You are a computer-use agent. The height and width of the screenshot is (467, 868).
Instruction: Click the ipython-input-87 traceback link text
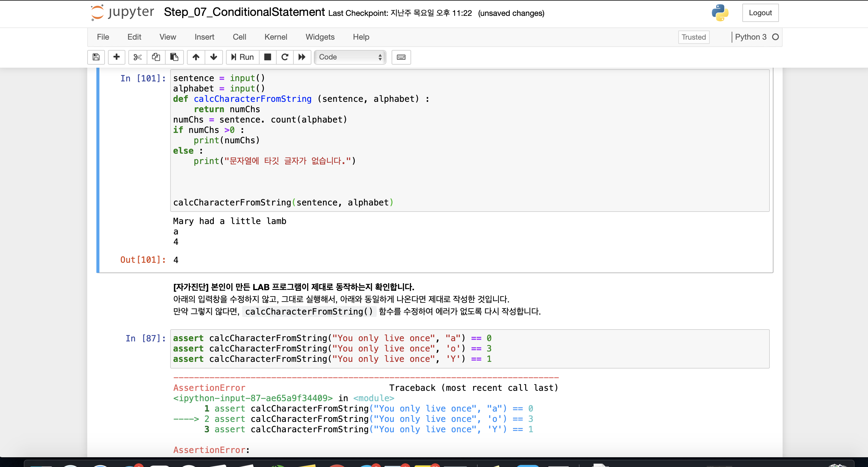[x=253, y=398]
